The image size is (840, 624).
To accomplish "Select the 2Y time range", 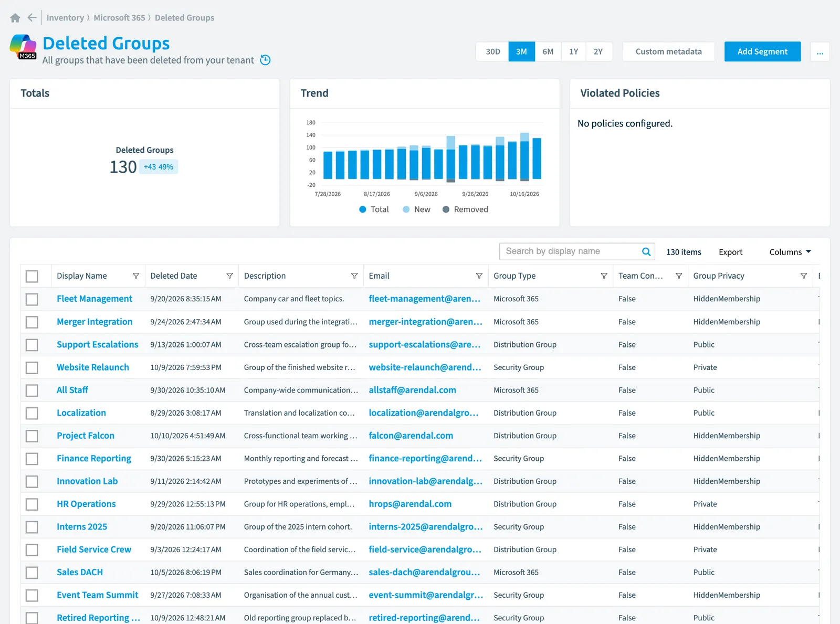I will tap(598, 52).
